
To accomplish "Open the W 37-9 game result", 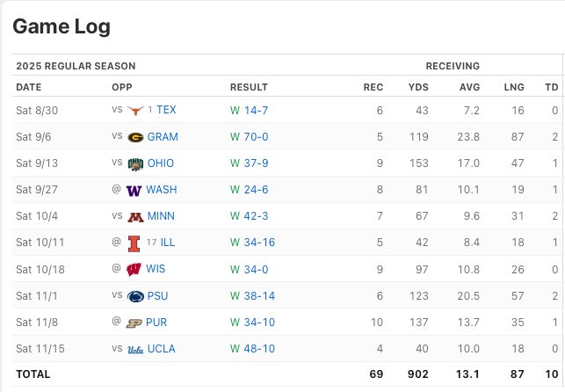I will click(x=249, y=163).
